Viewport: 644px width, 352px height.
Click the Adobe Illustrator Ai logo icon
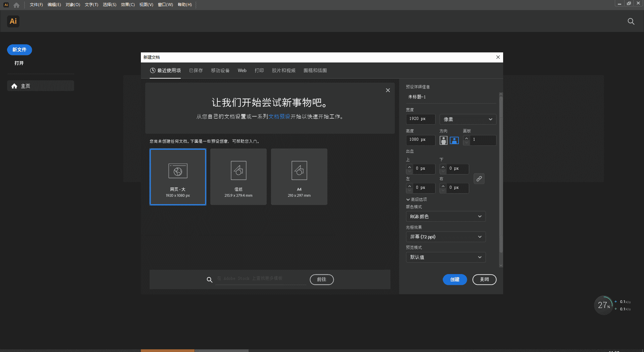(x=13, y=21)
